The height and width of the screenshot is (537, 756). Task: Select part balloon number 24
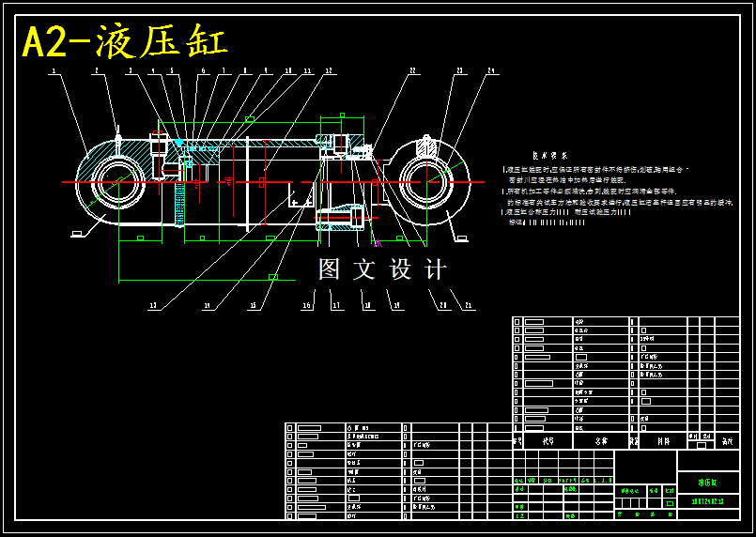(491, 70)
